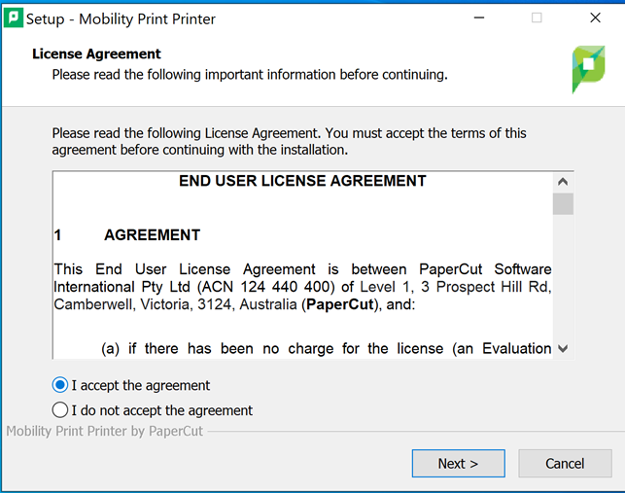The width and height of the screenshot is (626, 494).
Task: Click the bold "License Agreement" page header
Action: tap(96, 54)
